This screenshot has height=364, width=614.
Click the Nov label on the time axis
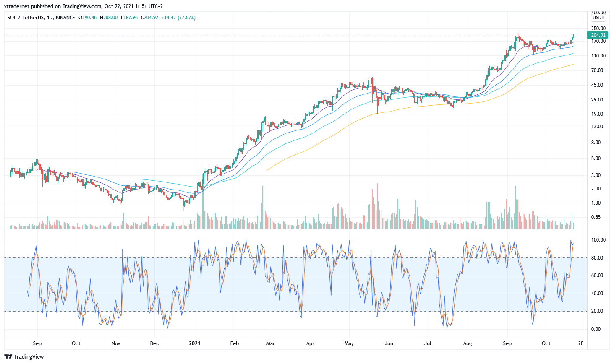116,343
